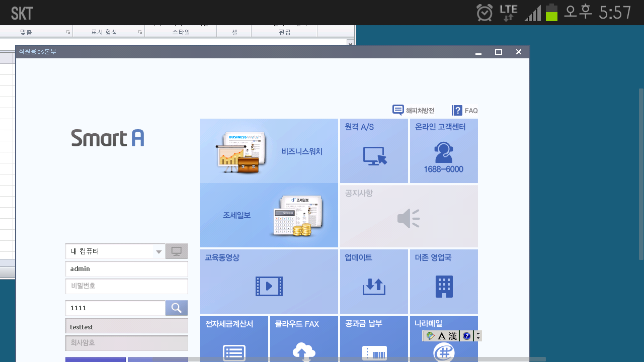644x362 pixels.
Task: Click the 회사암호 company password field
Action: (127, 343)
